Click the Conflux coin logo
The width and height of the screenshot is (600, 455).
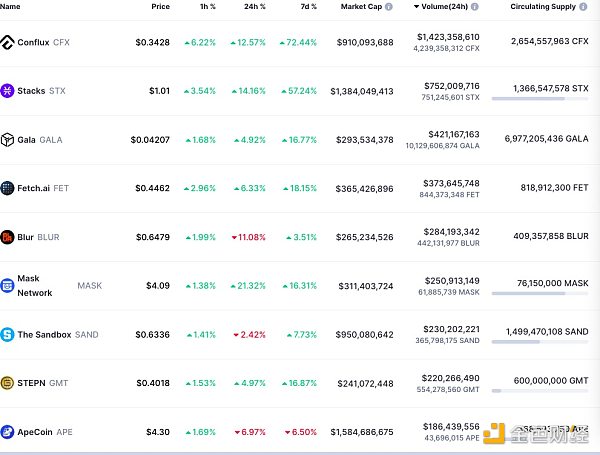(8, 43)
